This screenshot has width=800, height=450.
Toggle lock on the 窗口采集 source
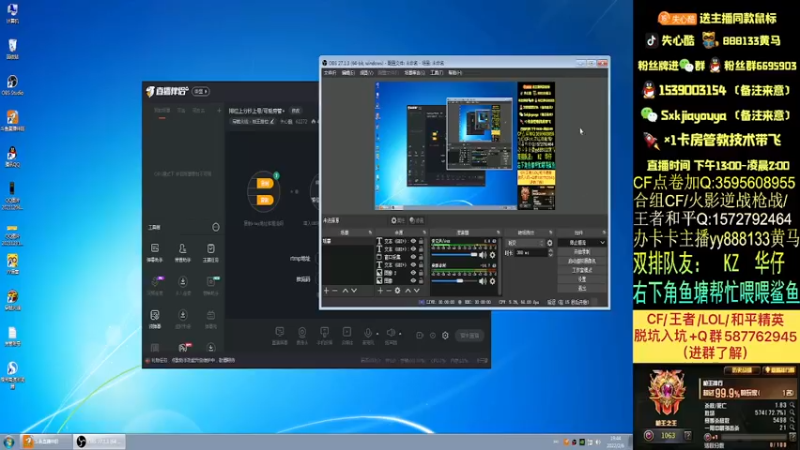point(421,257)
